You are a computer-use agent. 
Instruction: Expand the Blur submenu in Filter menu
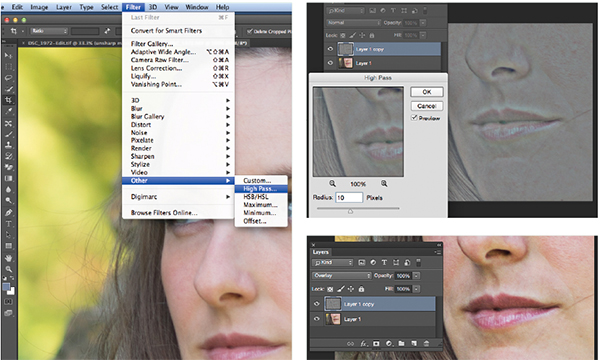178,108
